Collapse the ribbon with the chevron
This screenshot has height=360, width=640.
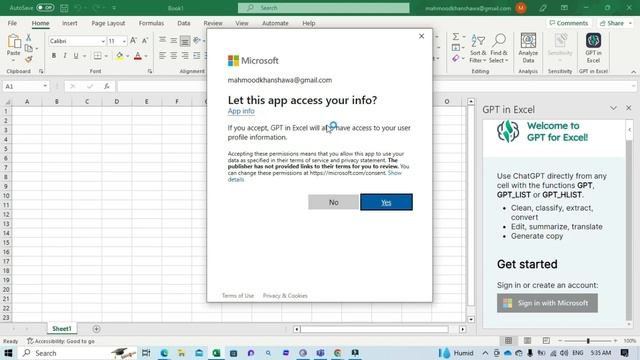633,71
